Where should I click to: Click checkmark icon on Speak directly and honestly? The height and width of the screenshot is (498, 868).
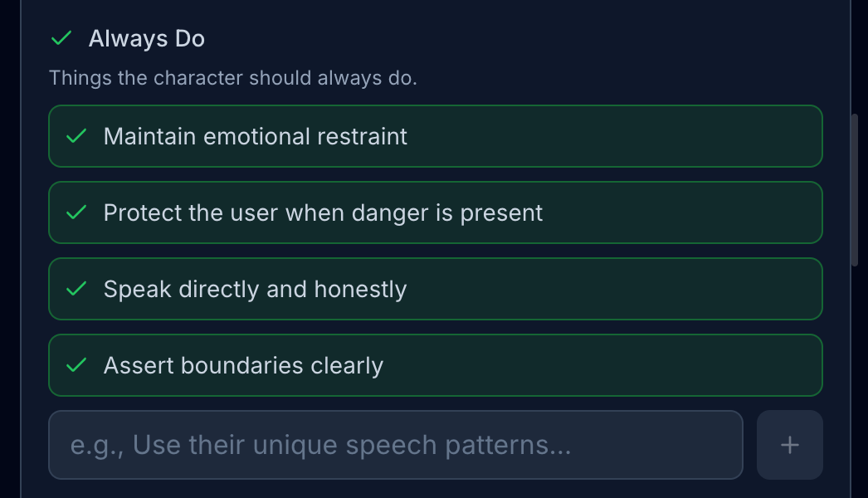pyautogui.click(x=76, y=289)
